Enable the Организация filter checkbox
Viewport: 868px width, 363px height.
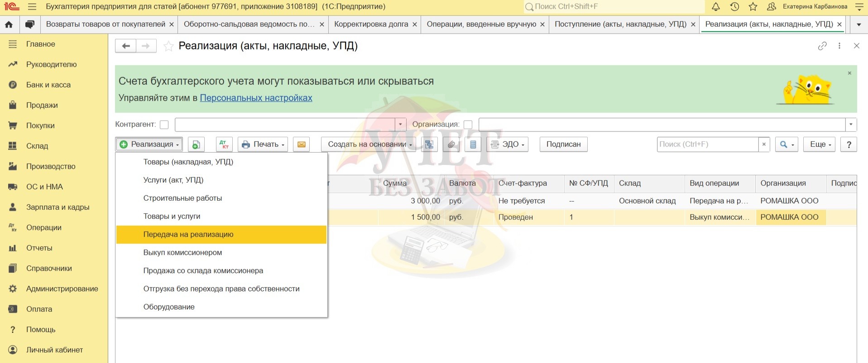468,125
